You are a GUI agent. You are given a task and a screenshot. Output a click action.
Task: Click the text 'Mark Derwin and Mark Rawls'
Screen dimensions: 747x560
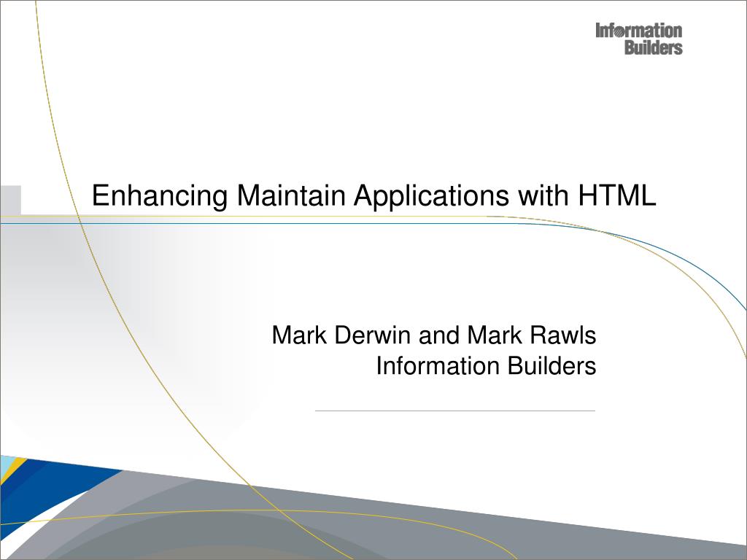tap(434, 335)
